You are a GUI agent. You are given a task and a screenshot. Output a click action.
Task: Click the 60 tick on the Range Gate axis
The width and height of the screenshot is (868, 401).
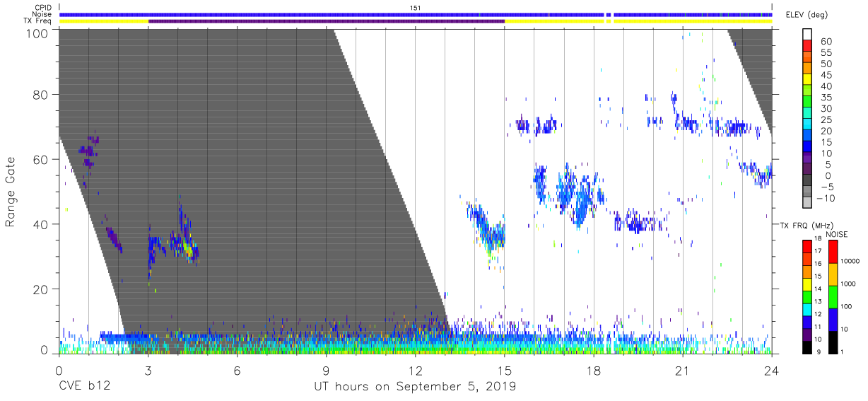tap(40, 160)
